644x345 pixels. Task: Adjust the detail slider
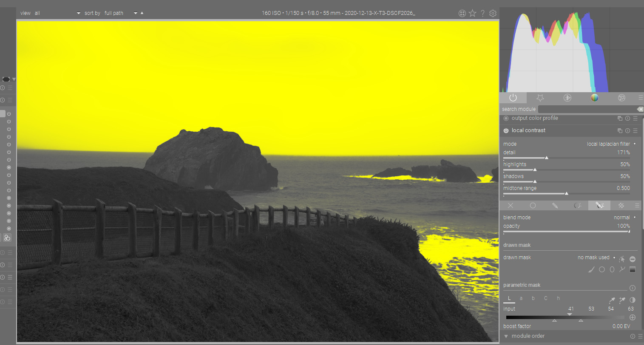[547, 158]
